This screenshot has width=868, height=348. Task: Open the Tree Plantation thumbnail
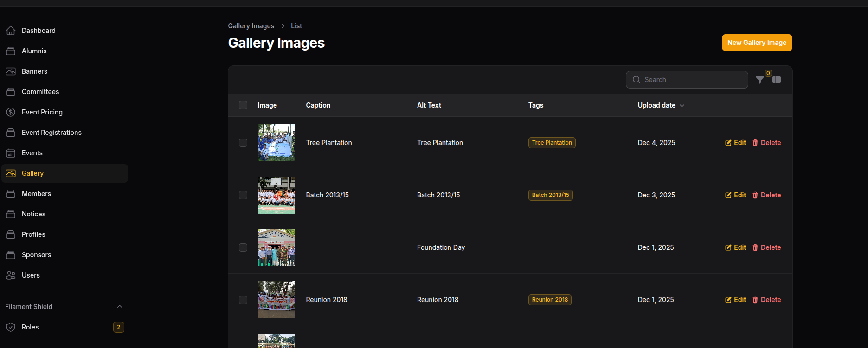(276, 143)
